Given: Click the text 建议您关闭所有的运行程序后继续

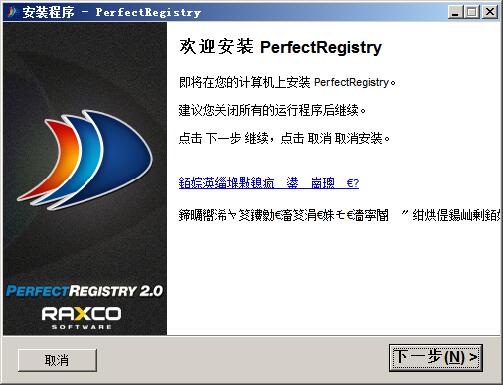Looking at the screenshot, I should tap(272, 110).
